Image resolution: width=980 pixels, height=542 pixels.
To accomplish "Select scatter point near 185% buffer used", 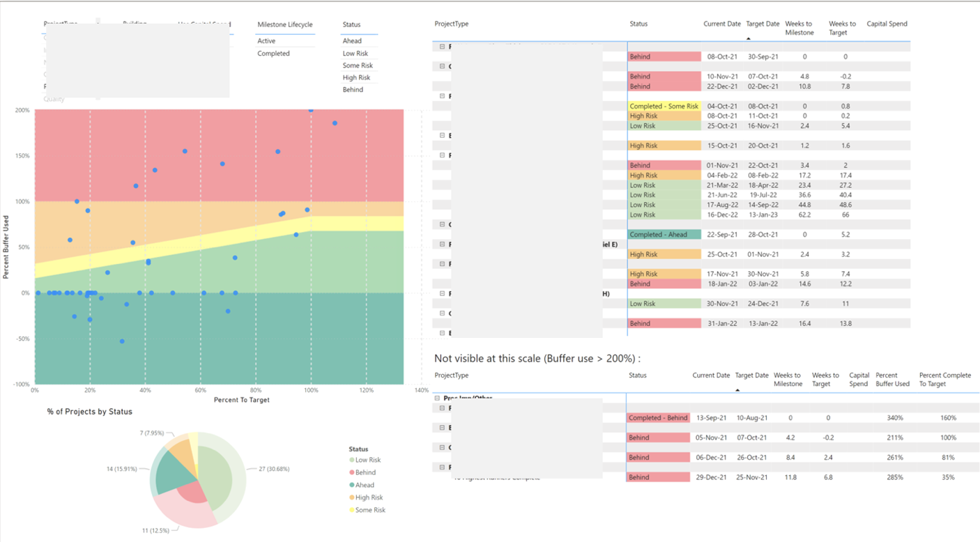I will [x=335, y=123].
